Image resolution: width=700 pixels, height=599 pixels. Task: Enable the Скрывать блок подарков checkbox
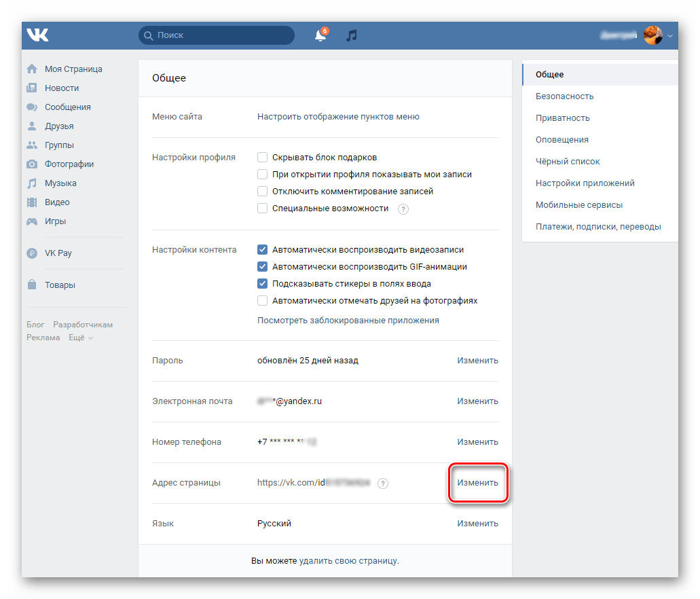(x=262, y=157)
